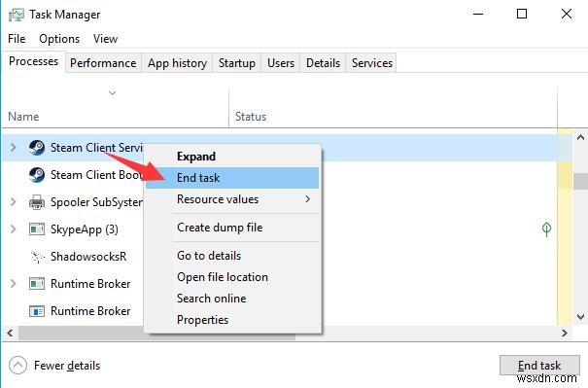Select the Spooler SubSystem row text
This screenshot has width=588, height=388.
point(96,202)
